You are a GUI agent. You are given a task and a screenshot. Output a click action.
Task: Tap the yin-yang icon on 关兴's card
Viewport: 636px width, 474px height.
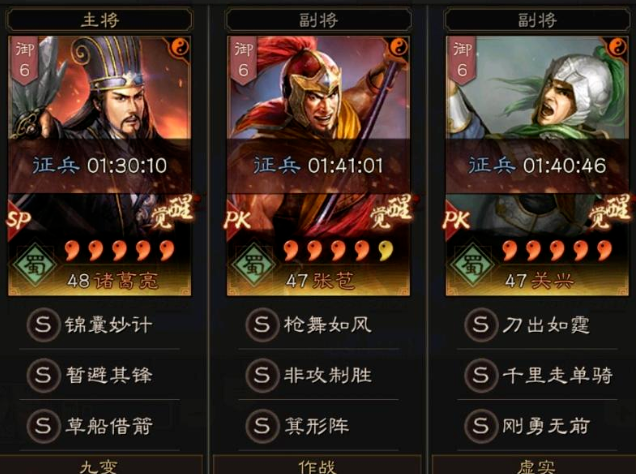[617, 48]
